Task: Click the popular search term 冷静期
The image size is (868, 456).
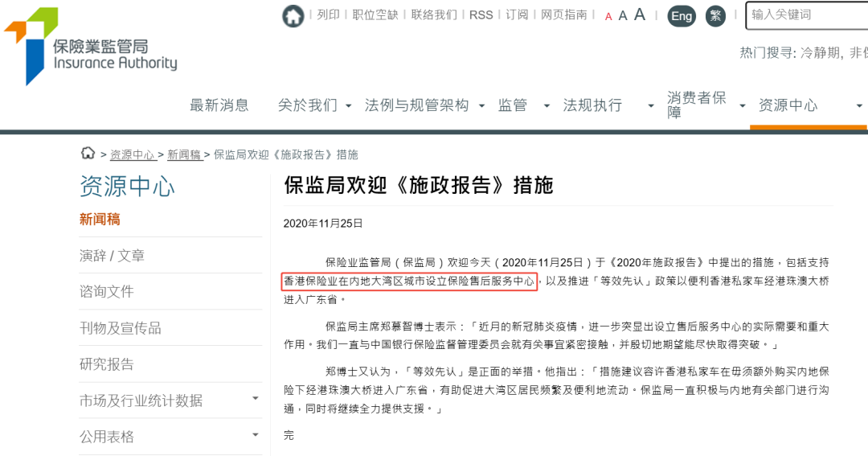Action: [821, 52]
